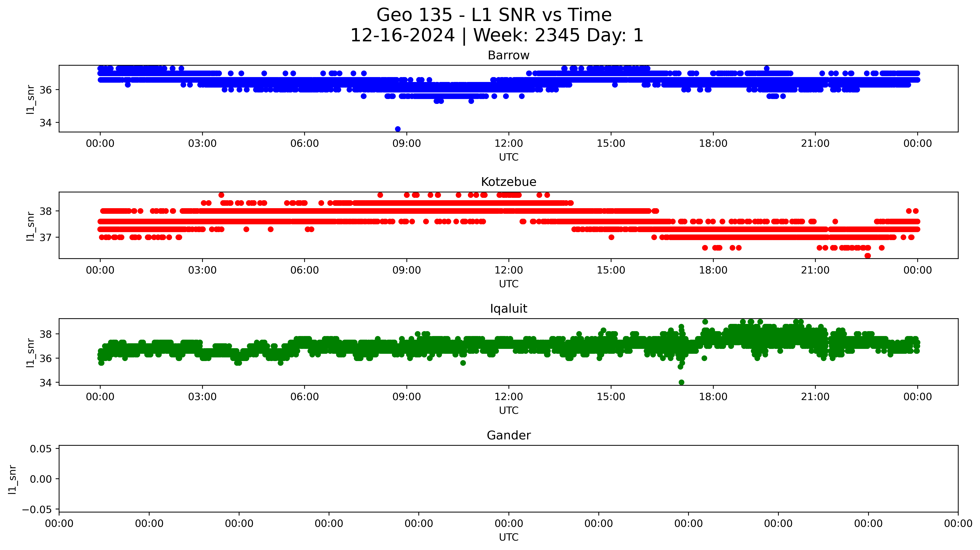Click the lowest green outlier point in Iqaluit plot
Screen dimensions: 980x550
(681, 382)
